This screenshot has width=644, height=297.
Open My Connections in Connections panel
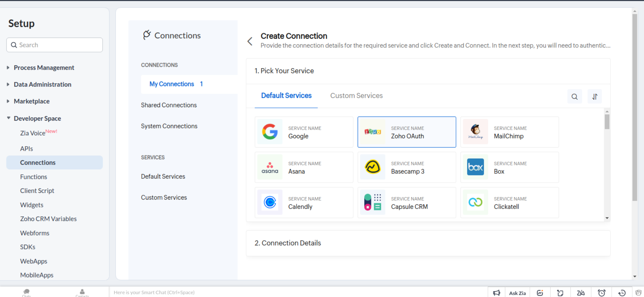point(189,84)
